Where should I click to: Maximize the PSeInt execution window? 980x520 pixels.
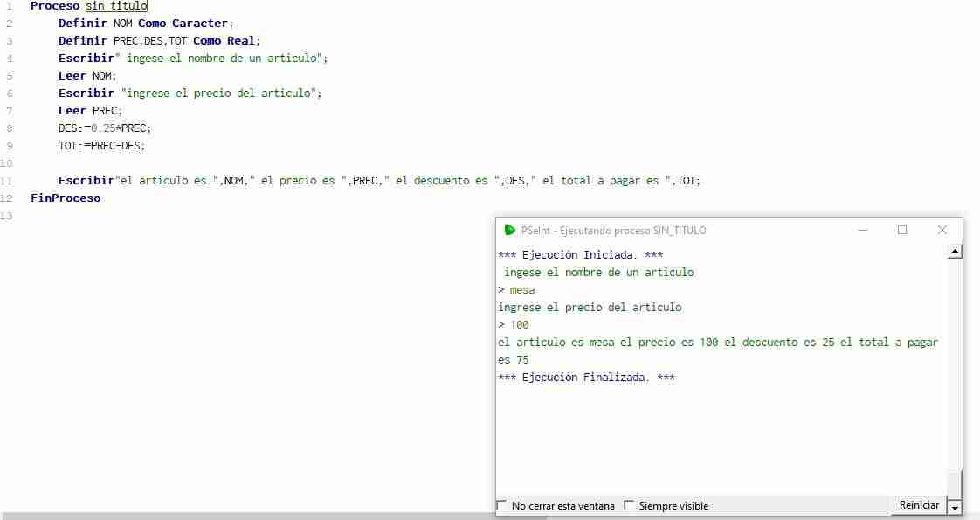point(902,230)
